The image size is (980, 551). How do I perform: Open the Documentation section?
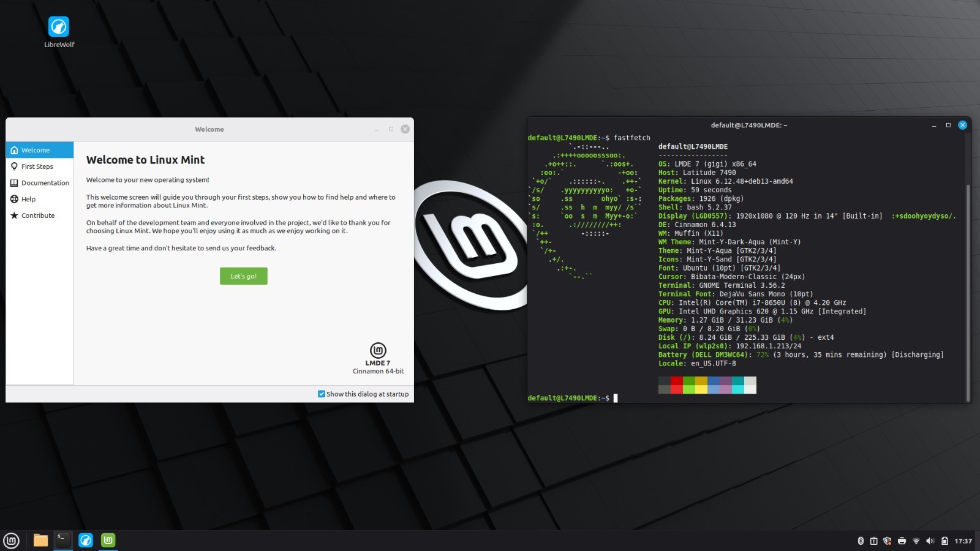pos(40,182)
